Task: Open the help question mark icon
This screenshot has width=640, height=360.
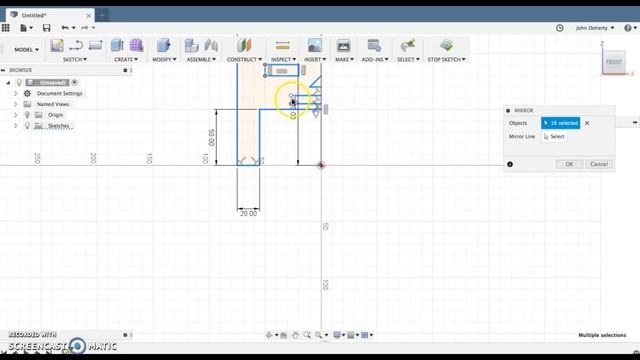Action: tap(628, 28)
